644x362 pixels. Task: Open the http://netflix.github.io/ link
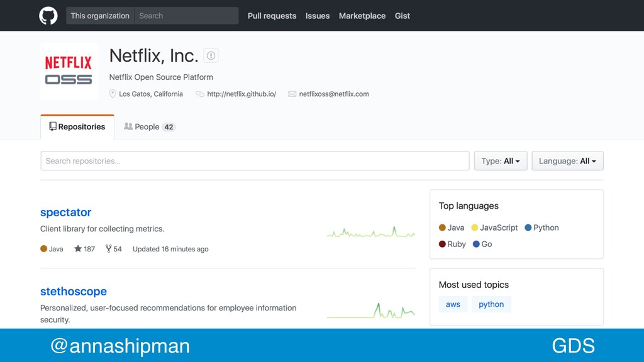coord(241,94)
